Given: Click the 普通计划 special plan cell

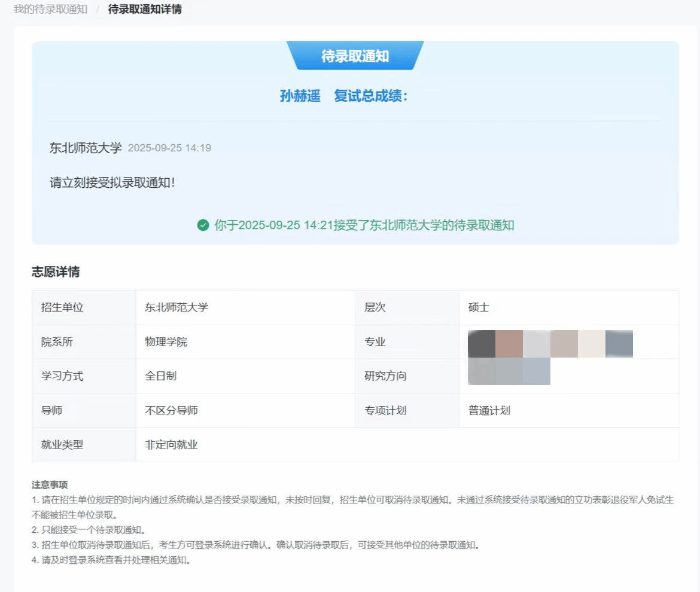Looking at the screenshot, I should (x=489, y=410).
